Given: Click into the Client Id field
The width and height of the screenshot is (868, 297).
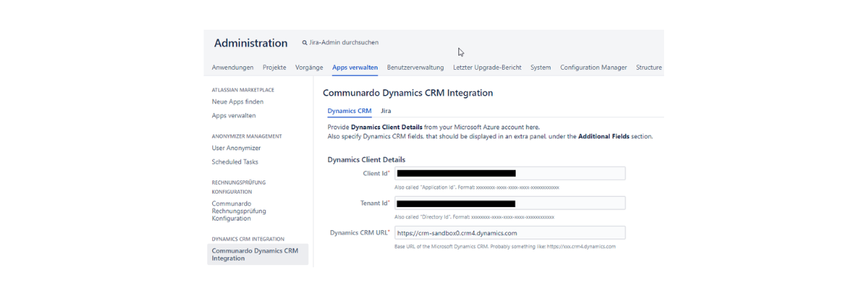Looking at the screenshot, I should pyautogui.click(x=510, y=174).
